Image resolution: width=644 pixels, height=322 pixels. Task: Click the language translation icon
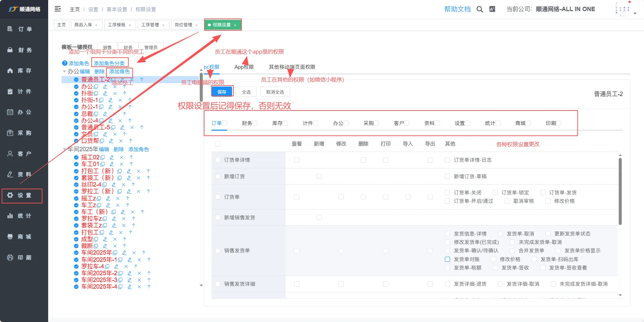point(492,9)
